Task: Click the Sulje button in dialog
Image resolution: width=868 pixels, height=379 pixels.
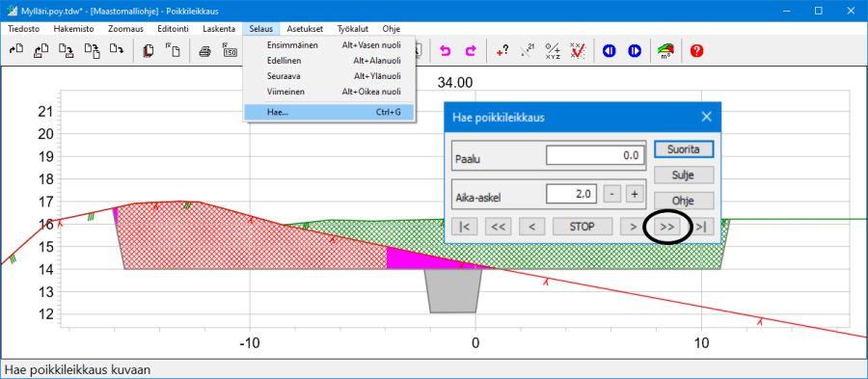Action: pos(684,175)
